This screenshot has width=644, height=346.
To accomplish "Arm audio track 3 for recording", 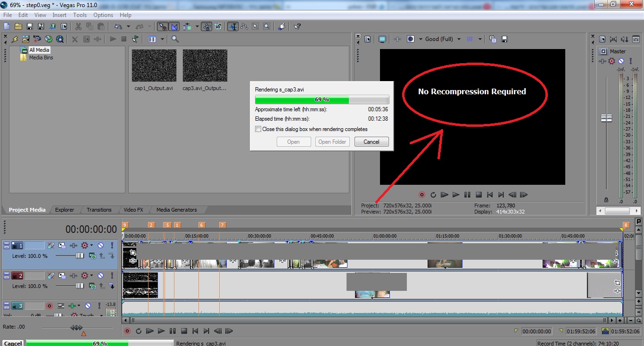I will click(49, 305).
